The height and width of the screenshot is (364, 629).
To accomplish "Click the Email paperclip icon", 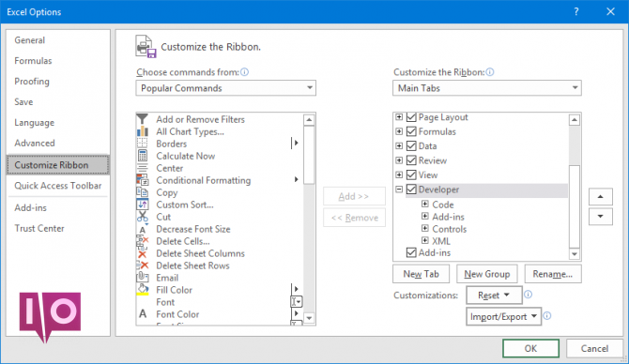I will tap(143, 278).
